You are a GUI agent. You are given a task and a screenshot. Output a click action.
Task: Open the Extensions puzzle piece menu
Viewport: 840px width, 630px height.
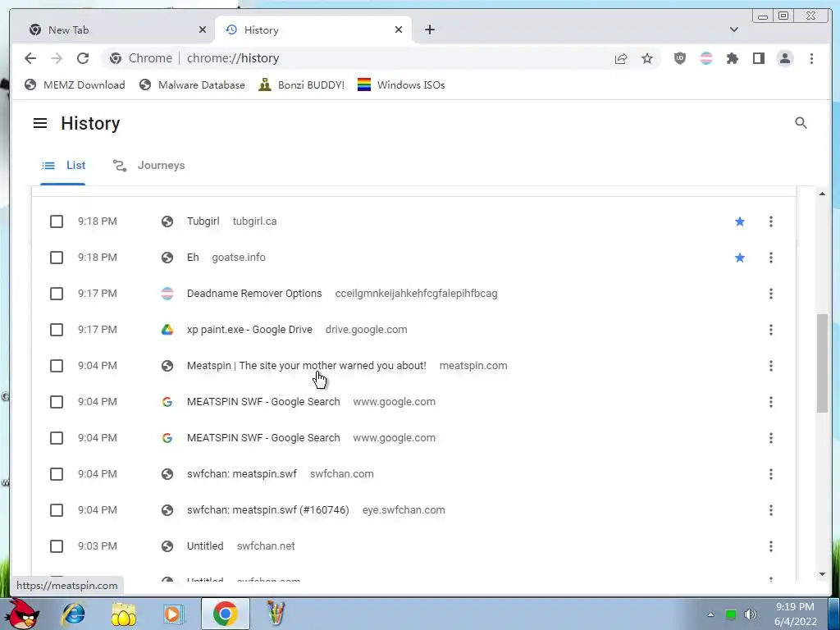click(x=733, y=58)
